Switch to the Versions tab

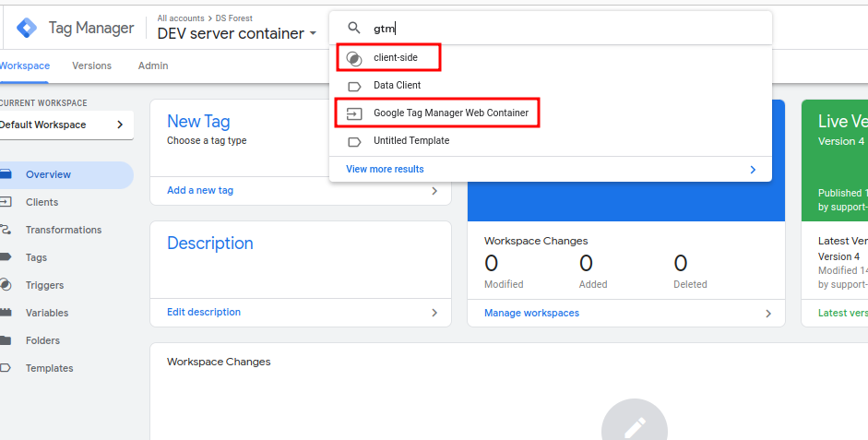pos(91,65)
